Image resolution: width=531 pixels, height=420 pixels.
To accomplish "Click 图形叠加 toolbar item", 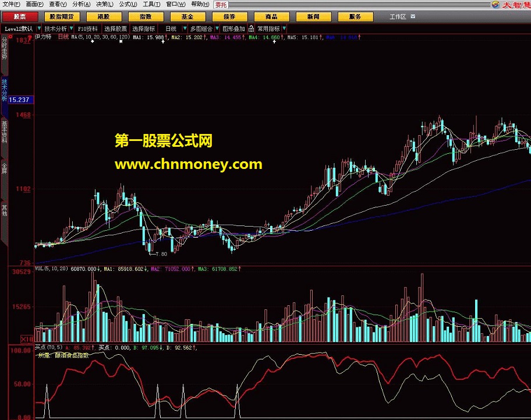I will pyautogui.click(x=233, y=29).
